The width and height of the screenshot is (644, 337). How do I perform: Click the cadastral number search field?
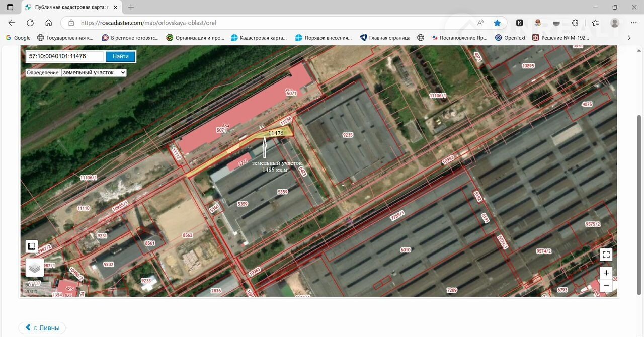point(64,56)
